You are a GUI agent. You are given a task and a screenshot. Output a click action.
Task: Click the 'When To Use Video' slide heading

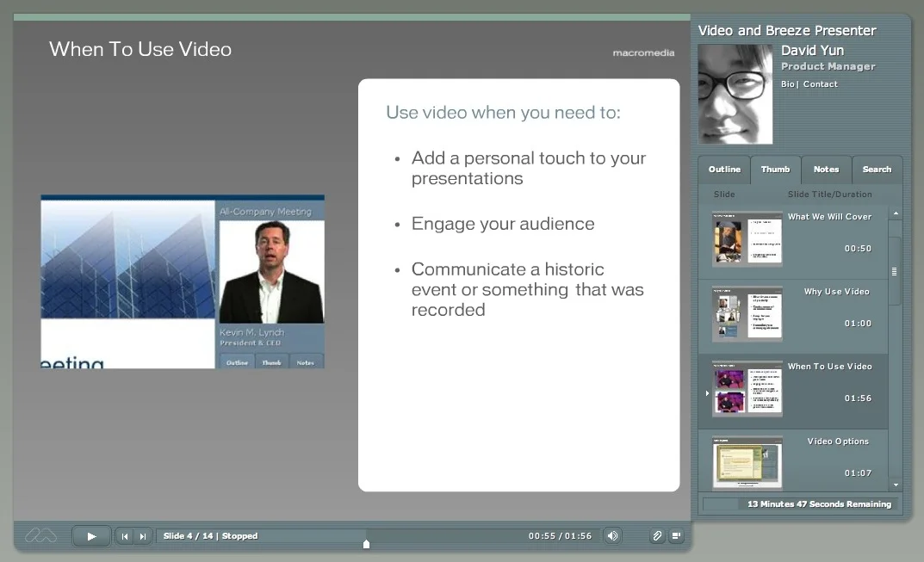click(x=140, y=49)
